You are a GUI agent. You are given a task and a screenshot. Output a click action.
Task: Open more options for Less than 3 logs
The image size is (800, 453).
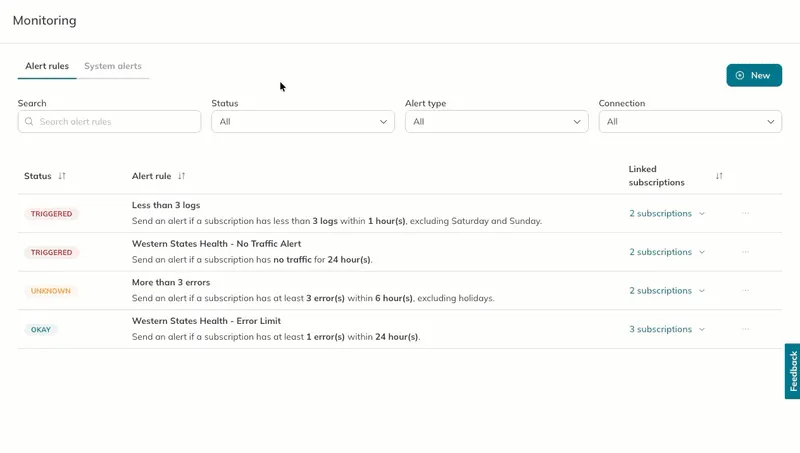tap(745, 213)
